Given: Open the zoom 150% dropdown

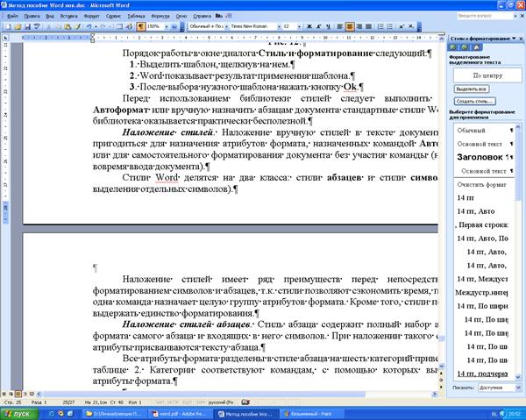Looking at the screenshot, I should click(x=167, y=26).
